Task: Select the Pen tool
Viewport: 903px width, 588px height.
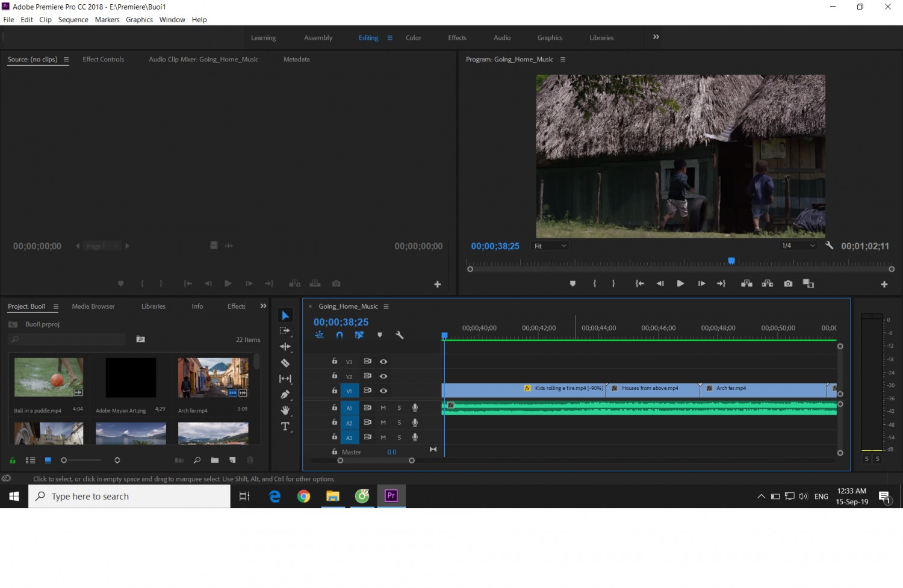Action: [x=285, y=395]
